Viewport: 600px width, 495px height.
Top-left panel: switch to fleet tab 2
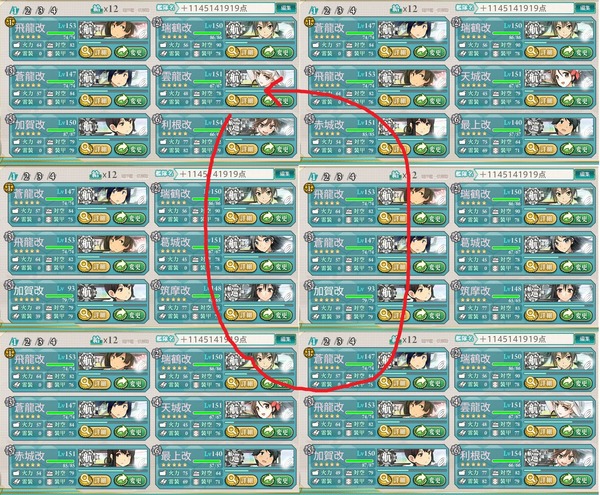tap(26, 10)
